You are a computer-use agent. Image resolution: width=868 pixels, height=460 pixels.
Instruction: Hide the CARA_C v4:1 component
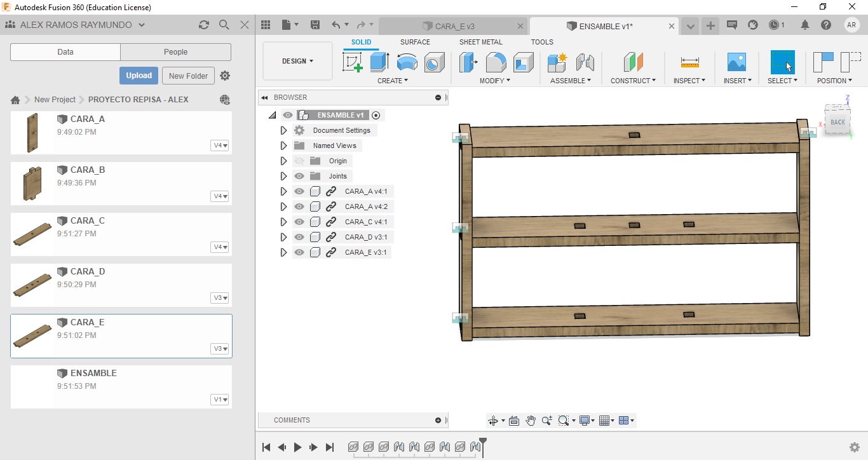tap(299, 222)
